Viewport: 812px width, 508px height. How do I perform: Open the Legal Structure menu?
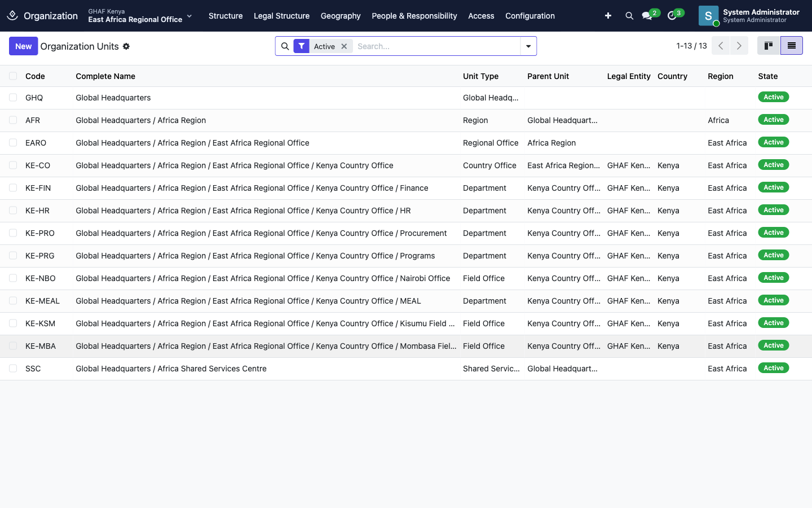[x=281, y=16]
